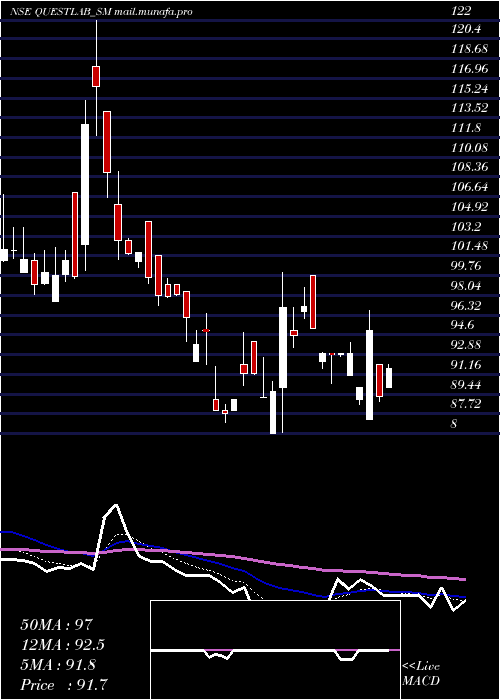This screenshot has height=700, width=500.
Task: Click the 50MA : 97 readout
Action: pos(56,625)
